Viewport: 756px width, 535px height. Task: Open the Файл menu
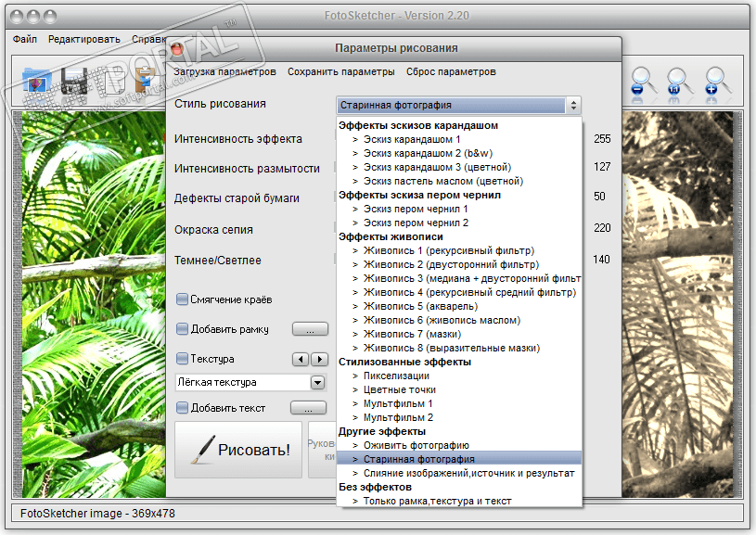point(25,39)
